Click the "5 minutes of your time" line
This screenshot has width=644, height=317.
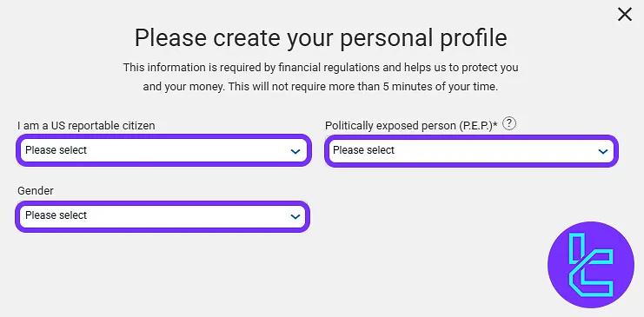(321, 87)
